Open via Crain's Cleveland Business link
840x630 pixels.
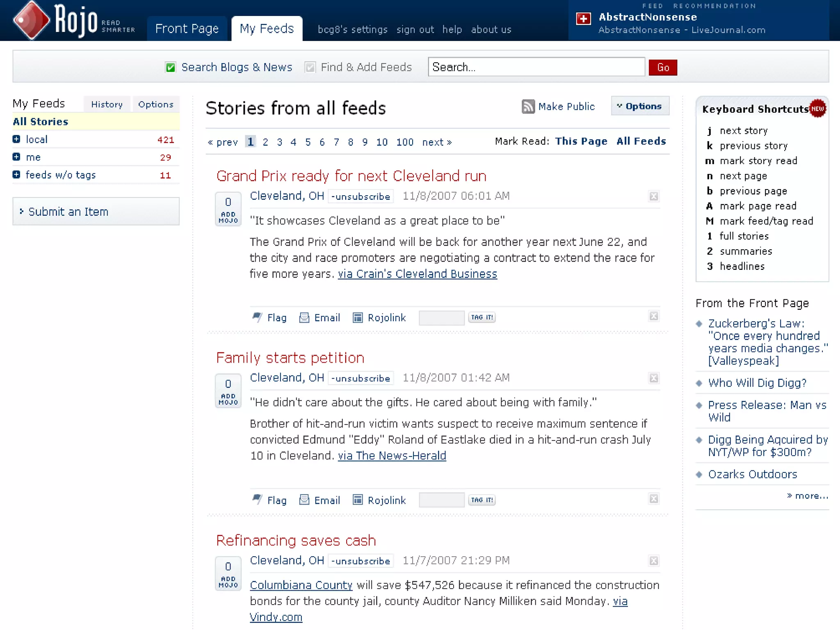pyautogui.click(x=417, y=274)
